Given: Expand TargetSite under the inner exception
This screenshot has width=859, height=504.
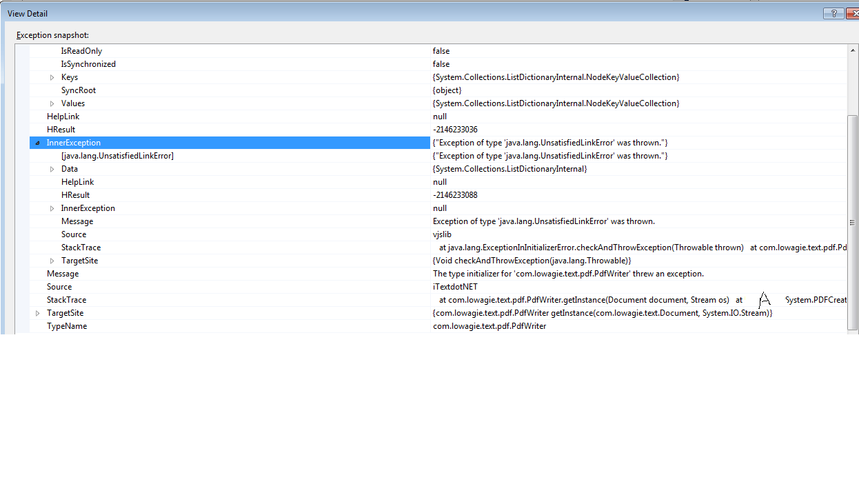Looking at the screenshot, I should pyautogui.click(x=52, y=260).
